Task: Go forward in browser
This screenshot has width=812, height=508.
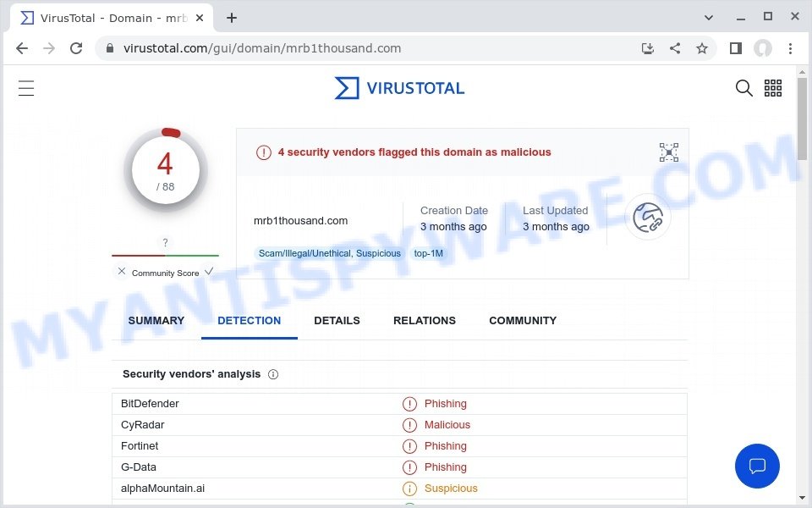Action: pos(49,48)
